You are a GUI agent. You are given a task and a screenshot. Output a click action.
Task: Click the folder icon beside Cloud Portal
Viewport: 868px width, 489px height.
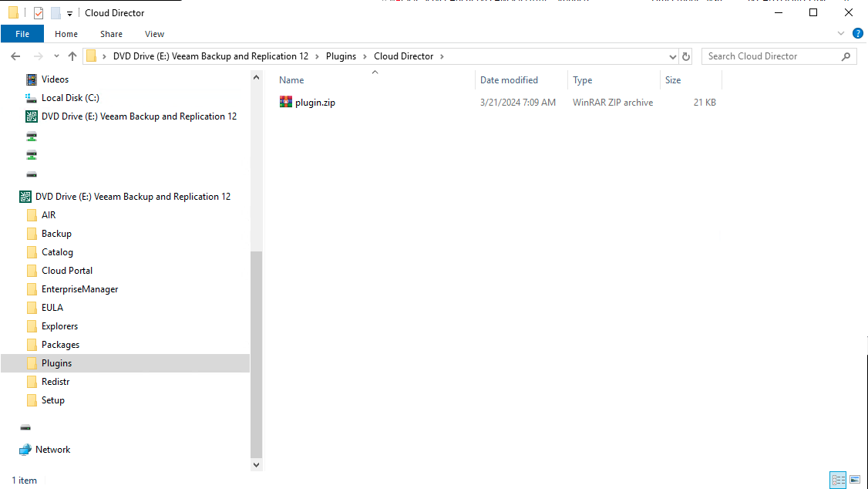pyautogui.click(x=32, y=271)
